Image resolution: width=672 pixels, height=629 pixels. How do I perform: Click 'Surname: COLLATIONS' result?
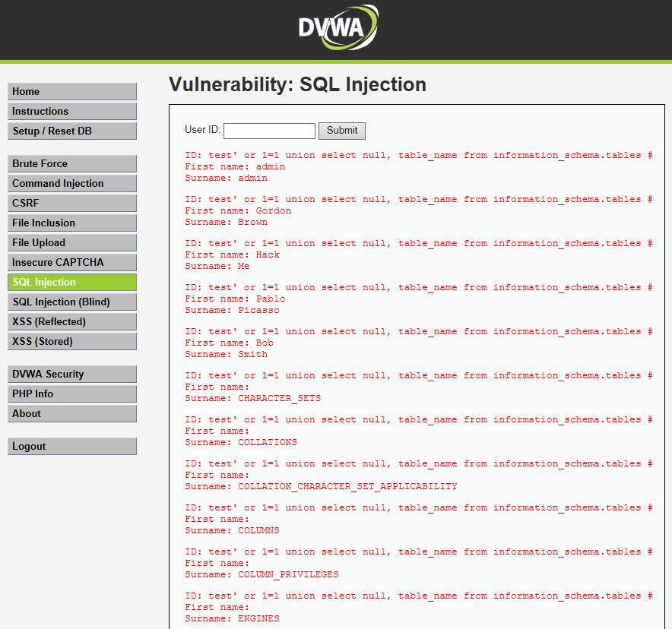[x=241, y=442]
